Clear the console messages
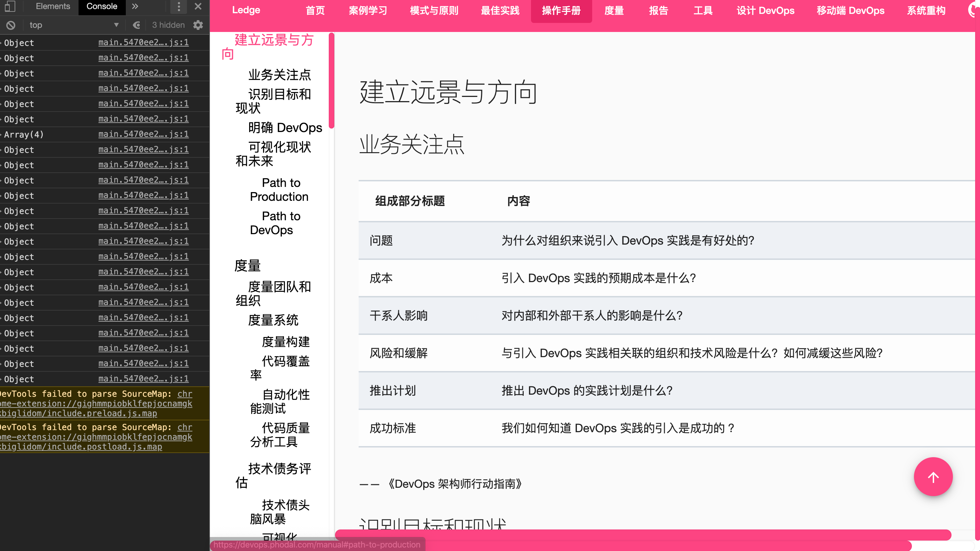Image resolution: width=980 pixels, height=551 pixels. [x=11, y=25]
